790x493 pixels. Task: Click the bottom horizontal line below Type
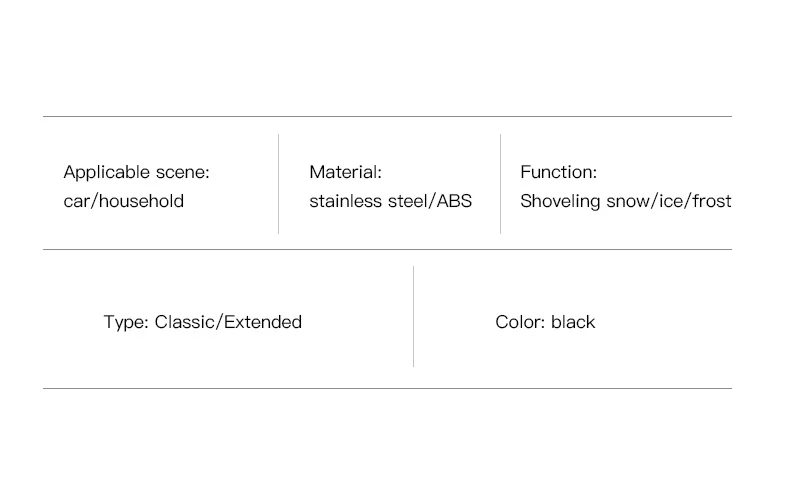387,388
